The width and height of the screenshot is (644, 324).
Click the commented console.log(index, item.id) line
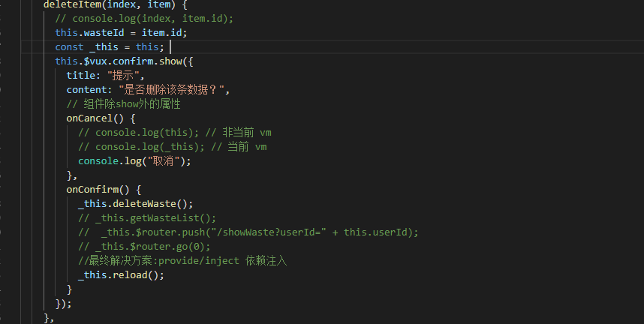144,19
